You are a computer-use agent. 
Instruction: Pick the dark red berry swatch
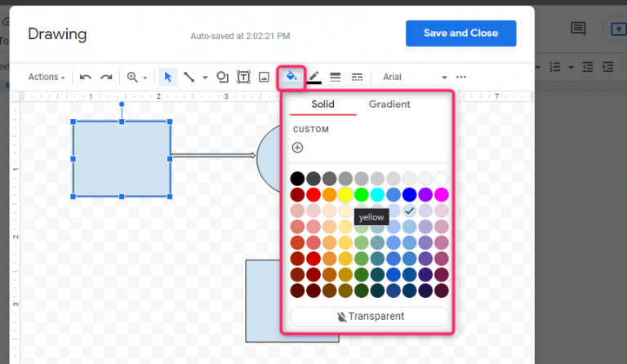pyautogui.click(x=297, y=194)
